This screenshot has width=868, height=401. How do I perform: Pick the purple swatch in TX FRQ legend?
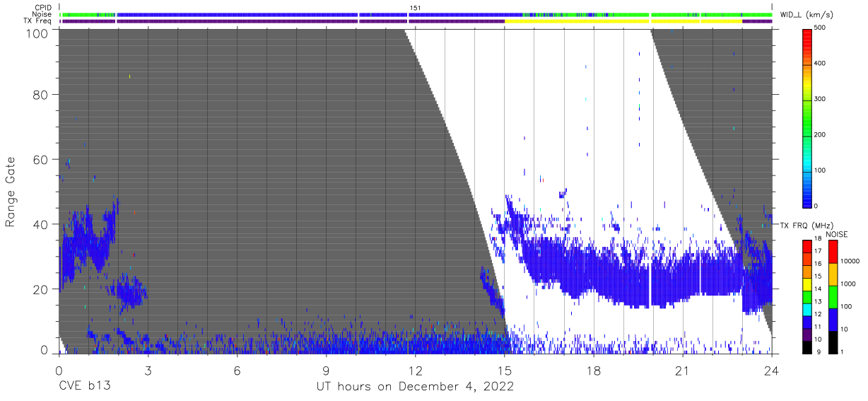coord(807,333)
